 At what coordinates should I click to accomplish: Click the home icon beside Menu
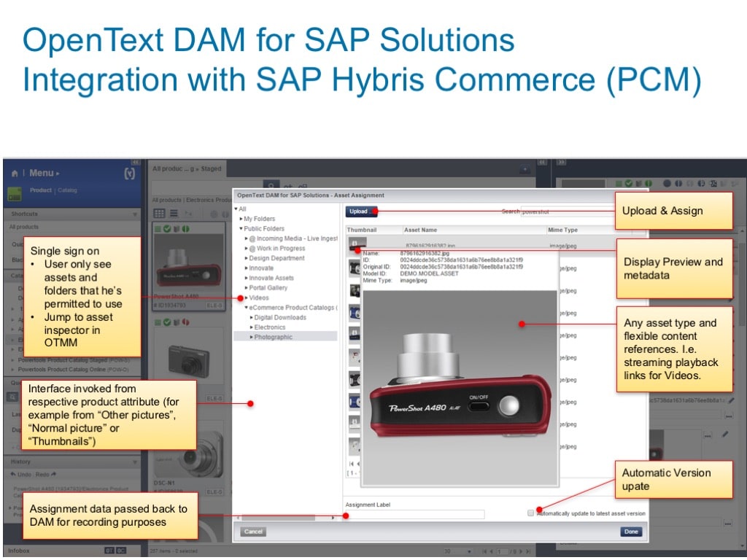15,174
